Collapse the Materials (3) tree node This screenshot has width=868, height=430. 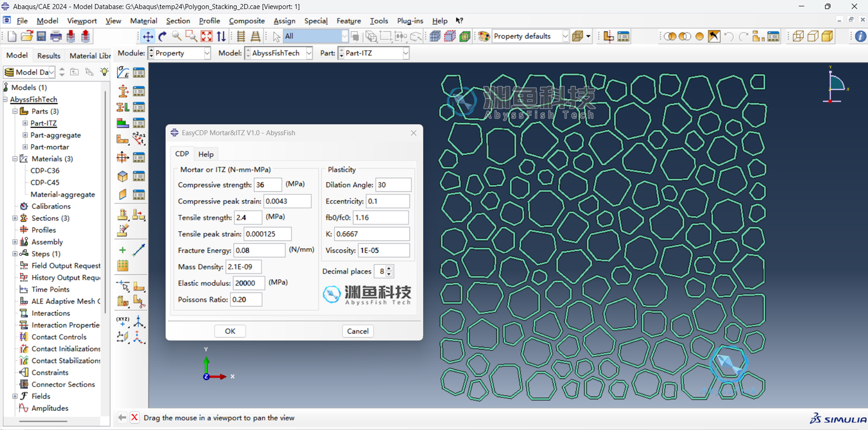[x=15, y=159]
